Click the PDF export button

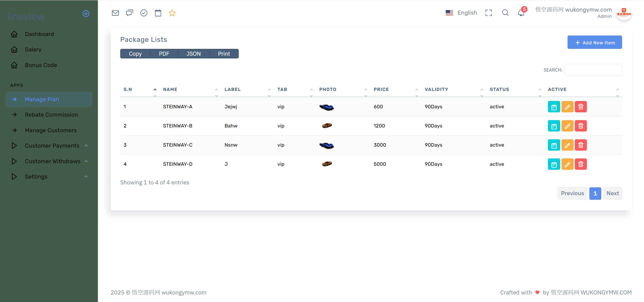tap(164, 54)
